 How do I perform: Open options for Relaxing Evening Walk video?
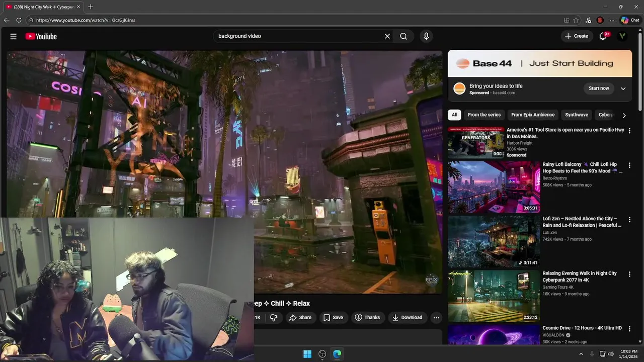[629, 274]
